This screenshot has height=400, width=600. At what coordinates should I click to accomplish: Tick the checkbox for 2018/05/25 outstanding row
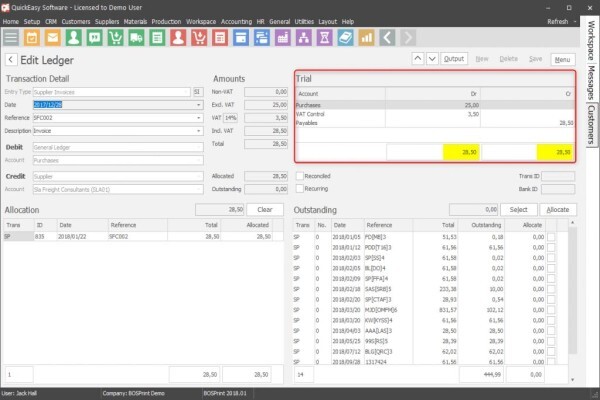click(551, 341)
